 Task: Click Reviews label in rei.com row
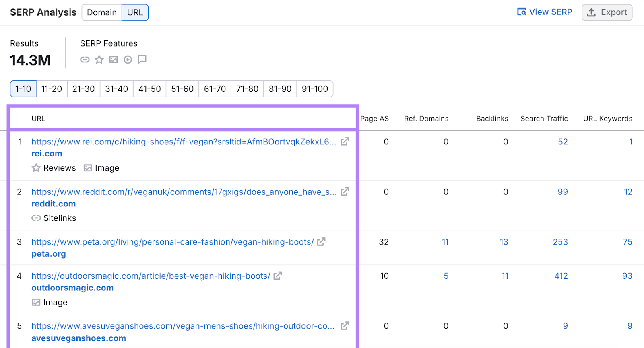pyautogui.click(x=60, y=168)
